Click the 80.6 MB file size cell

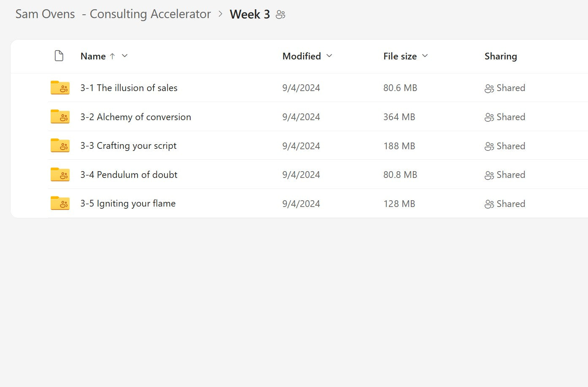400,88
